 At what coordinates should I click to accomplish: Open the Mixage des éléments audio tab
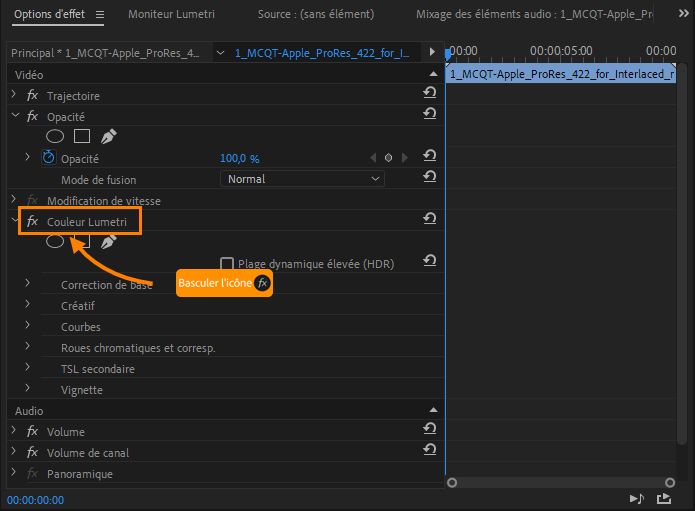point(534,14)
